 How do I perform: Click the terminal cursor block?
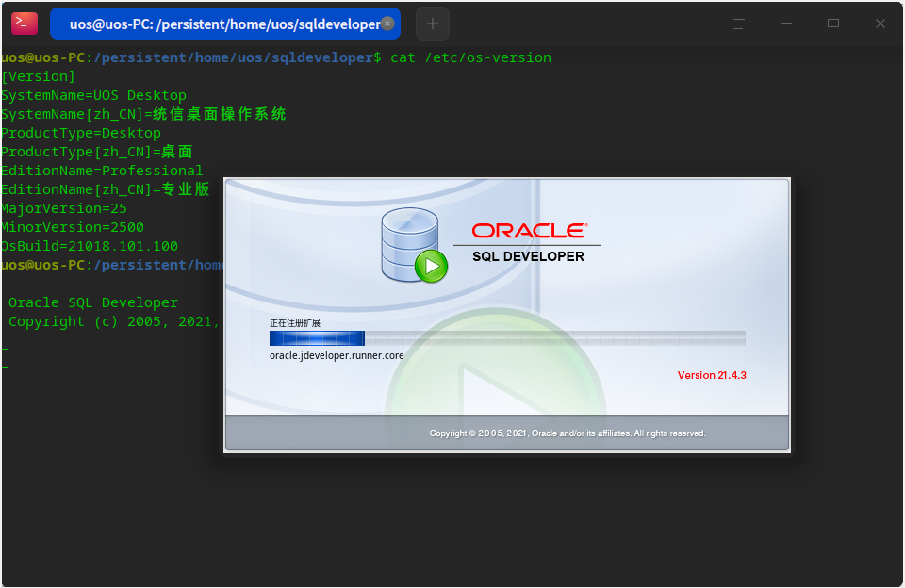pos(5,358)
